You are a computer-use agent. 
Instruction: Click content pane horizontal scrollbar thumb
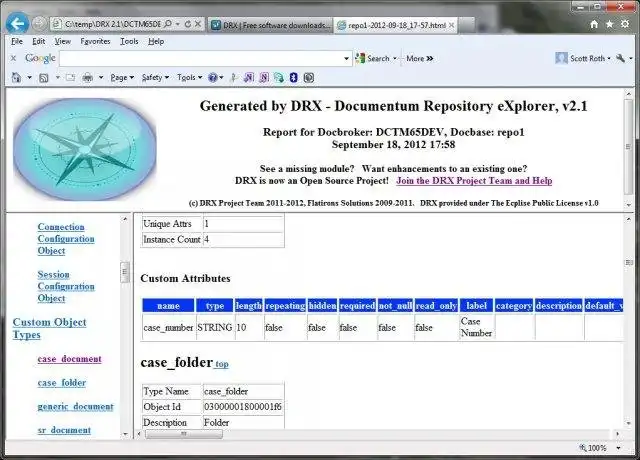184,433
